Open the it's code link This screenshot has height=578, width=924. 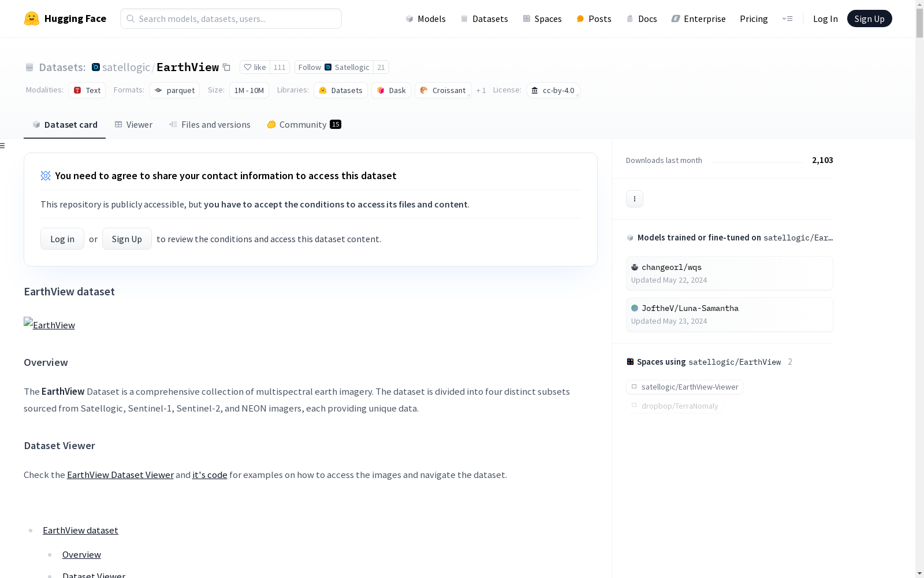click(210, 475)
